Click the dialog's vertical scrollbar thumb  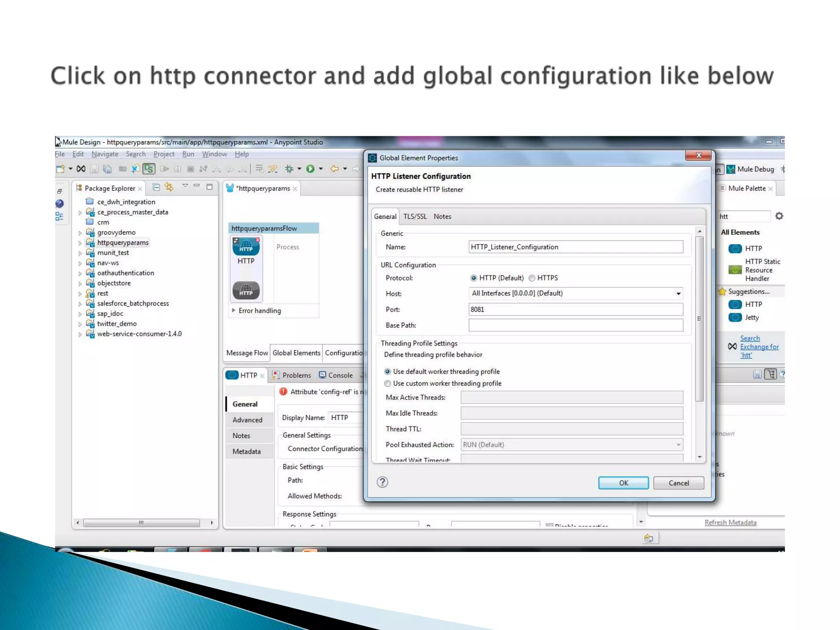[x=699, y=318]
